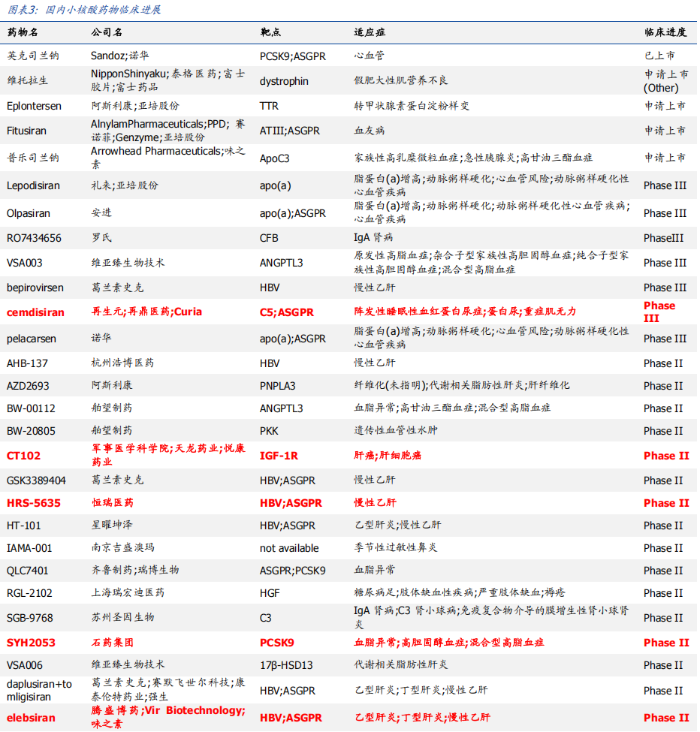
Task: Click drug name AHB-137
Action: point(27,363)
